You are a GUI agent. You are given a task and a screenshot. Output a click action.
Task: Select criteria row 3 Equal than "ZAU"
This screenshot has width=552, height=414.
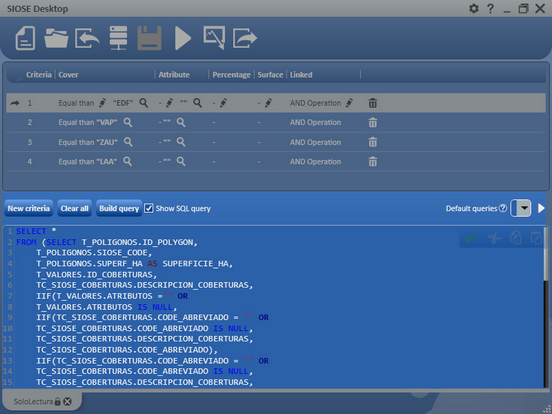click(x=276, y=142)
